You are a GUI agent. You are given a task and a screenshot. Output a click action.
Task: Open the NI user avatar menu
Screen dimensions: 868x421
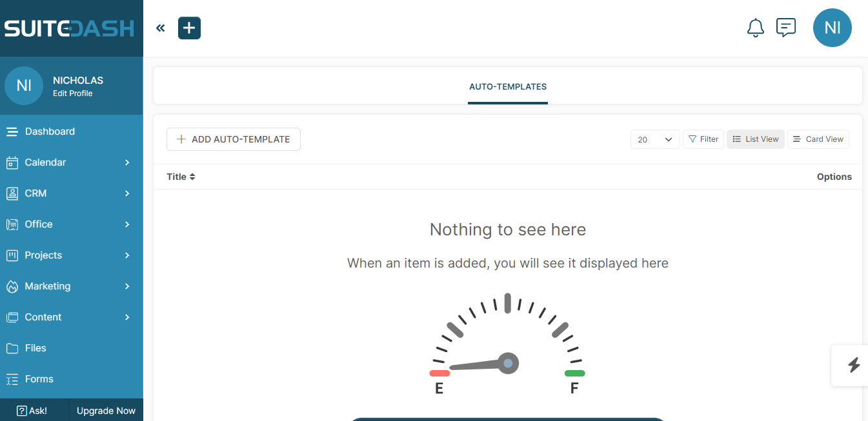pyautogui.click(x=833, y=28)
